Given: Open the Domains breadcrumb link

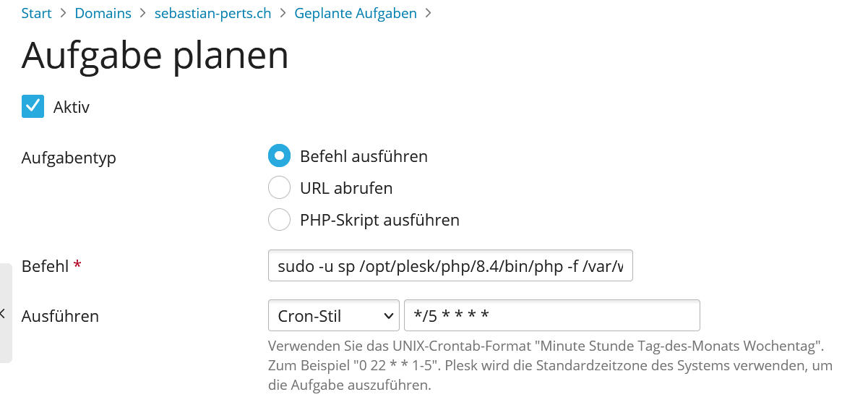Looking at the screenshot, I should pyautogui.click(x=103, y=13).
